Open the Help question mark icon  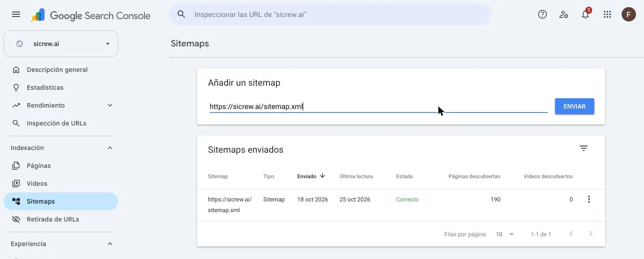pyautogui.click(x=542, y=14)
